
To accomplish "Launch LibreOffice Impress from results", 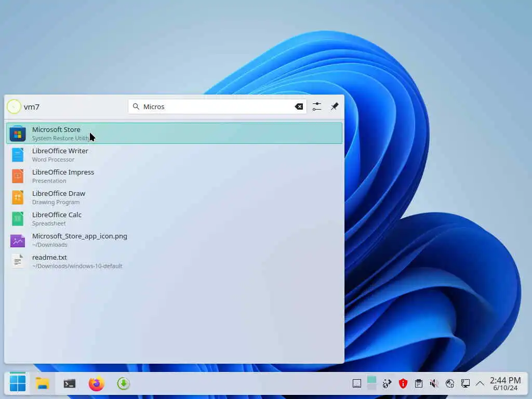I will coord(174,176).
